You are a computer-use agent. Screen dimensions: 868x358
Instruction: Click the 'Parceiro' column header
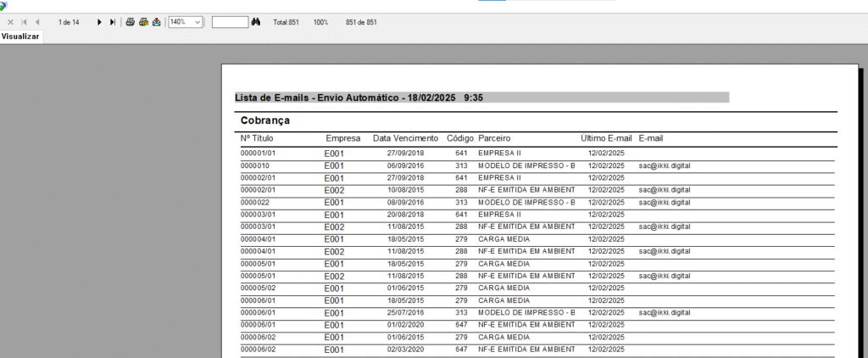(494, 138)
